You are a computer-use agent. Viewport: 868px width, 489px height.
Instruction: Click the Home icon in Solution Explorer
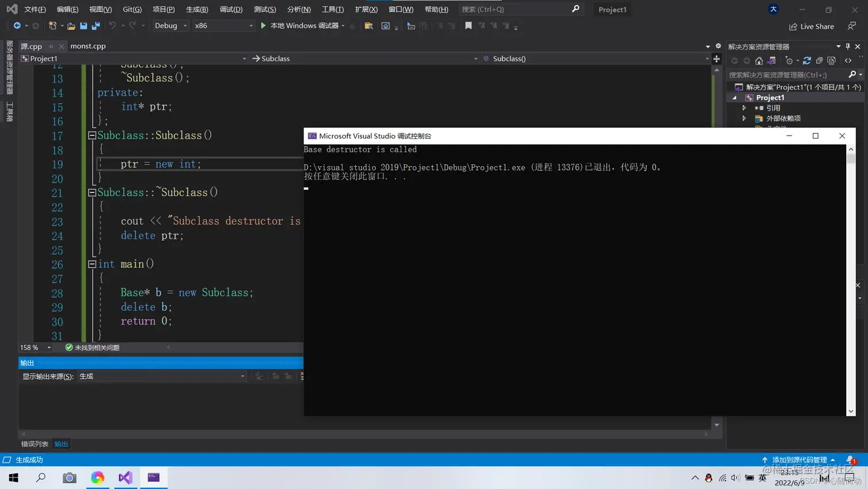point(759,61)
